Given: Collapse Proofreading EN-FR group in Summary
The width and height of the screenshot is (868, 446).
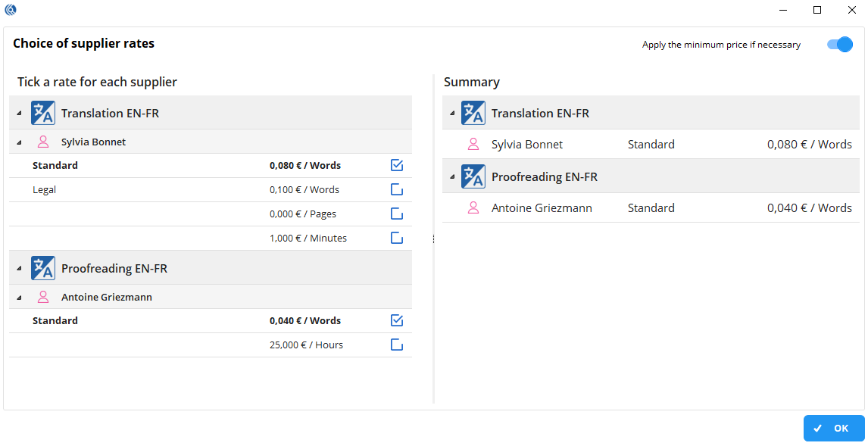Looking at the screenshot, I should pos(452,177).
